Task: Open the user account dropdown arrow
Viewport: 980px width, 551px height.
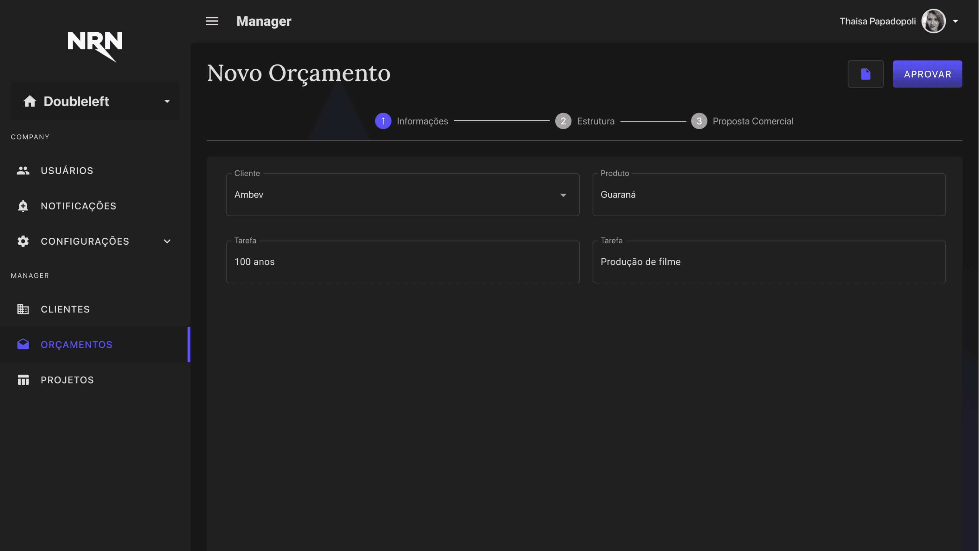Action: 955,21
